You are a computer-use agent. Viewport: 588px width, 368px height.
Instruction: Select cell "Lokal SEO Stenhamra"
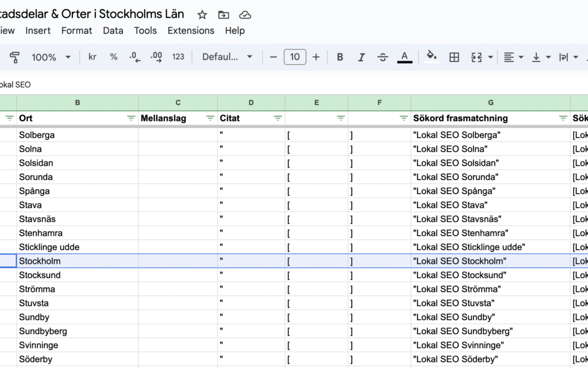[x=491, y=233]
